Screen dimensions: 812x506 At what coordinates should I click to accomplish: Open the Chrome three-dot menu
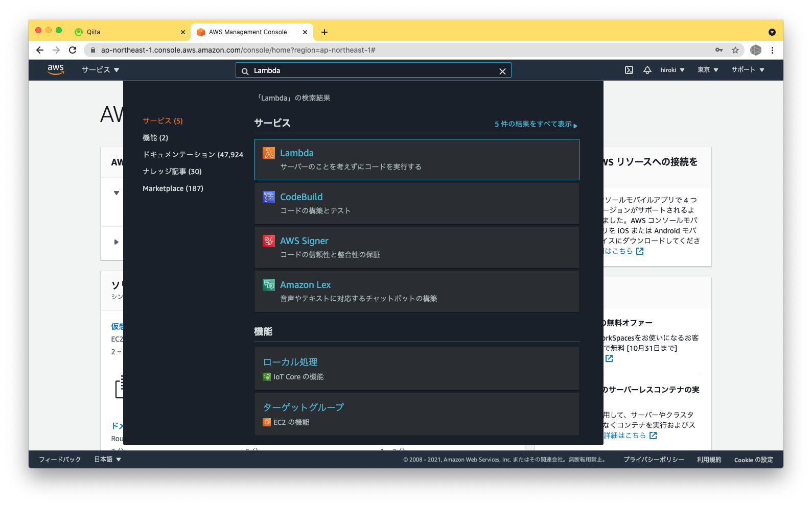772,50
